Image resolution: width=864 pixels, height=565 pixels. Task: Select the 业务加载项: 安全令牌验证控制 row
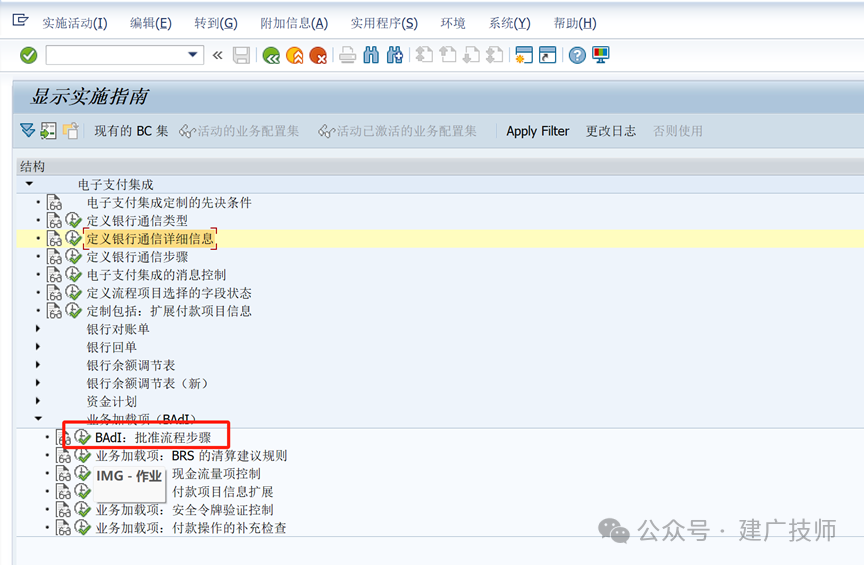click(x=440, y=510)
